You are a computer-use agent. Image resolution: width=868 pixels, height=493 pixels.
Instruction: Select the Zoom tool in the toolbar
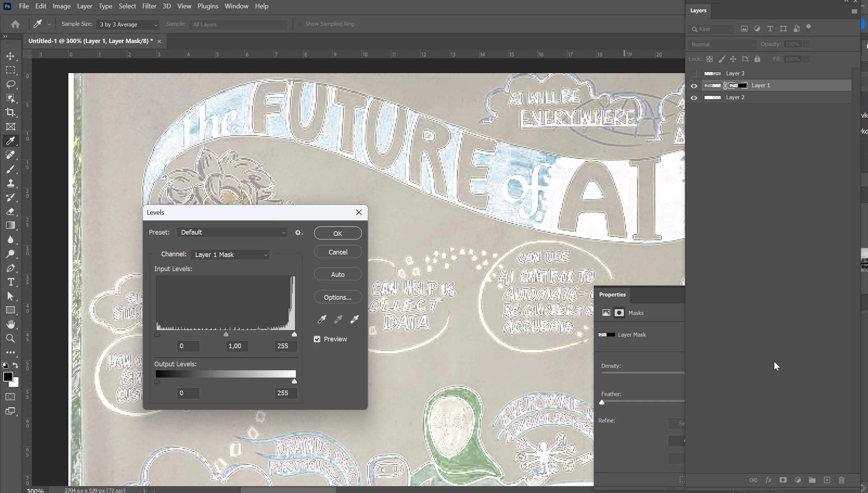point(10,338)
